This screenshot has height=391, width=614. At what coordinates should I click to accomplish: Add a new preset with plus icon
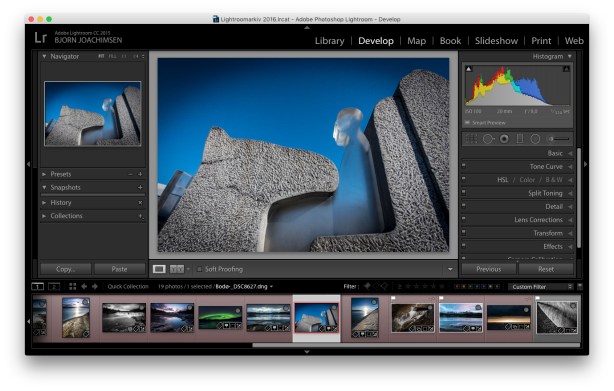pos(140,174)
